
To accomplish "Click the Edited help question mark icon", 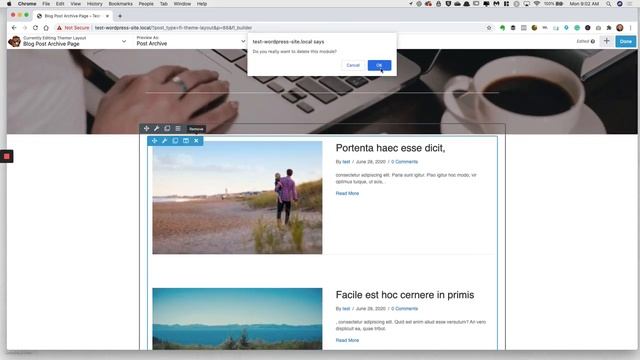I will click(x=593, y=41).
